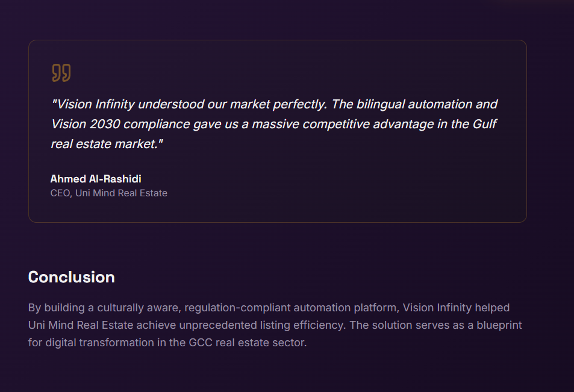Click the word "blueprint" in the conclusion
The width and height of the screenshot is (574, 392).
pyautogui.click(x=494, y=325)
